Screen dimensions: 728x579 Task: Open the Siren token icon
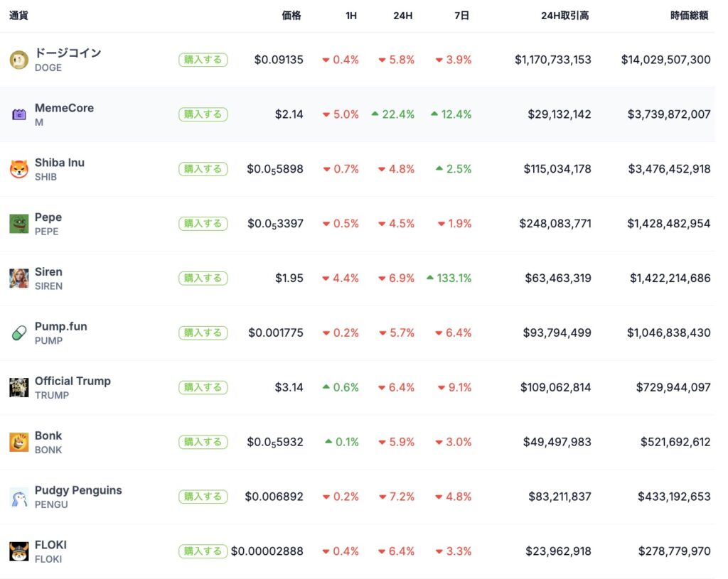pyautogui.click(x=18, y=278)
